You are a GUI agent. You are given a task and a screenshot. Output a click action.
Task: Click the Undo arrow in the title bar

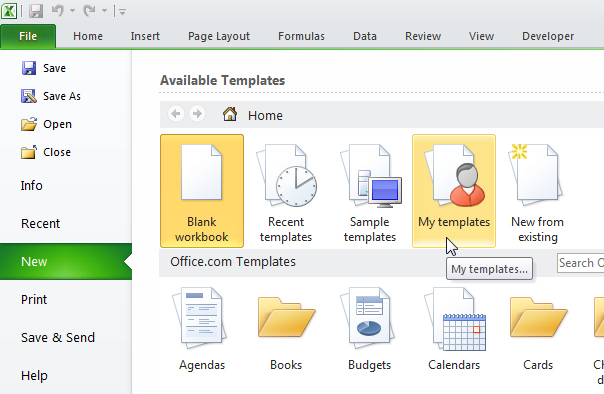point(58,11)
